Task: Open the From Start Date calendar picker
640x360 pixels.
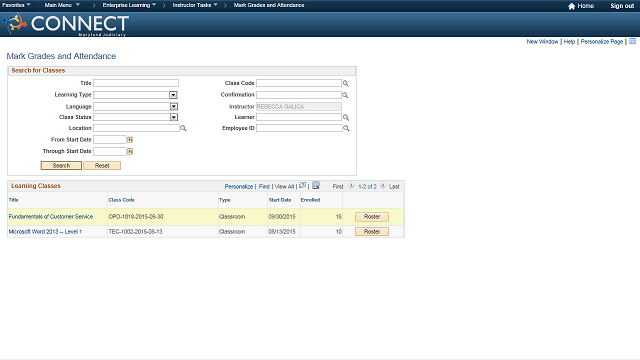Action: coord(130,140)
